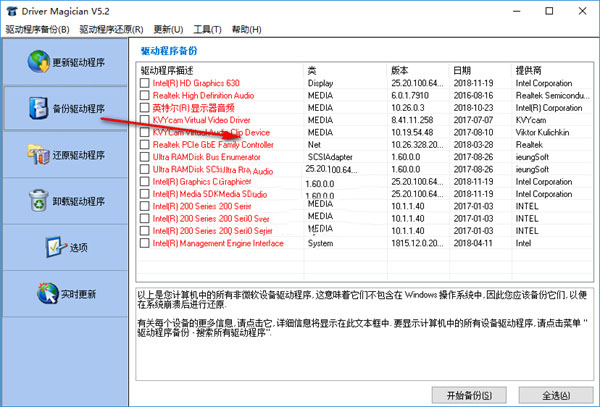Sort drivers by 日期 column header
The height and width of the screenshot is (407, 600).
462,70
